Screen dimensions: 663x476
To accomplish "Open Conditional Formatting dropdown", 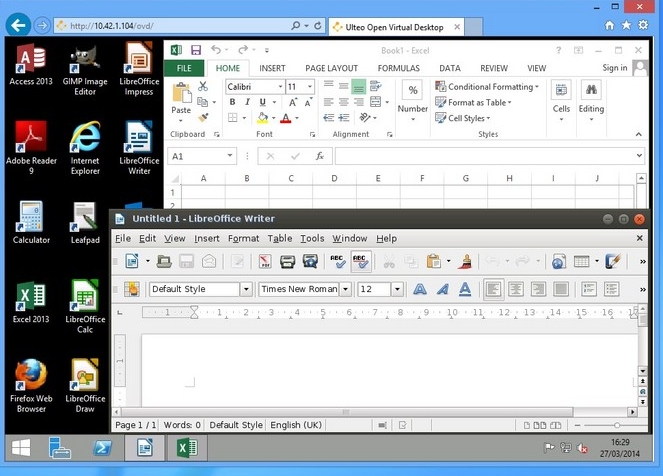I will click(x=487, y=87).
